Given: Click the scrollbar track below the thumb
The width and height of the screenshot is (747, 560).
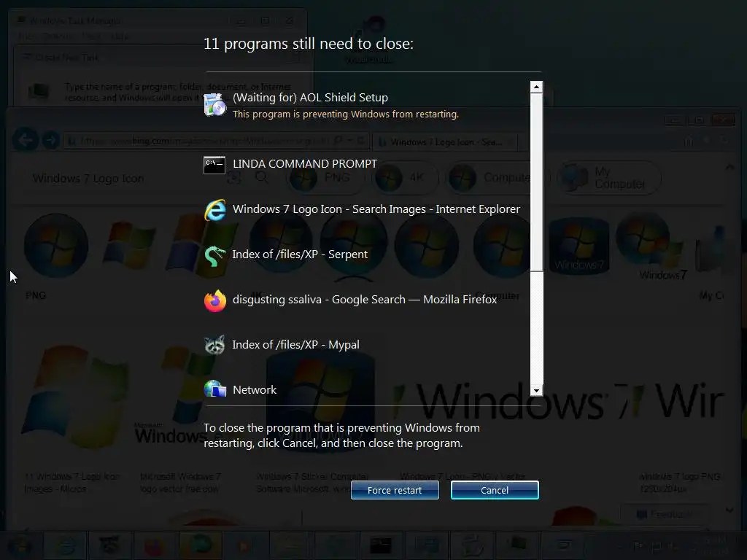Looking at the screenshot, I should 536,327.
